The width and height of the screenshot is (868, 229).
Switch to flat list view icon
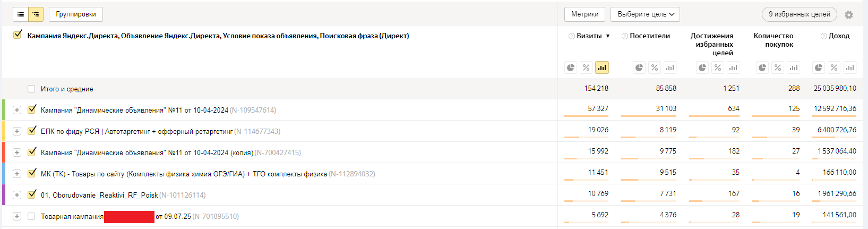(21, 14)
